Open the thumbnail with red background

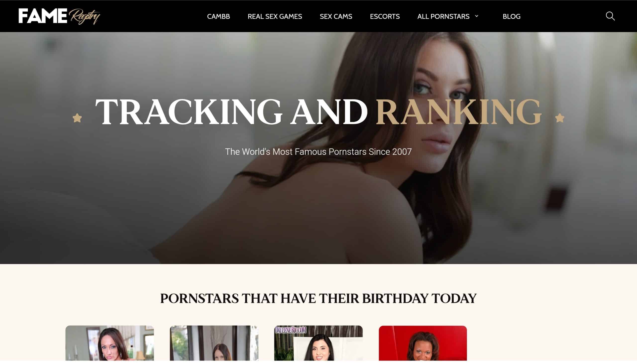click(x=423, y=343)
